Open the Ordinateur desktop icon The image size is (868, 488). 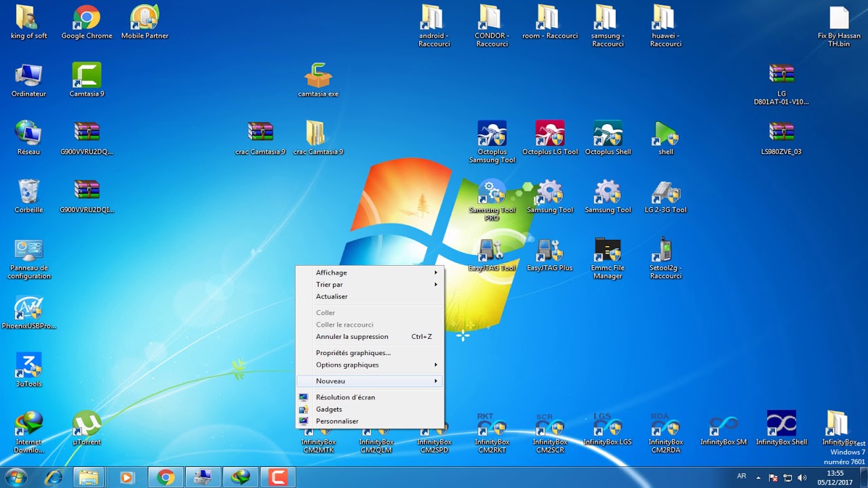pyautogui.click(x=28, y=80)
